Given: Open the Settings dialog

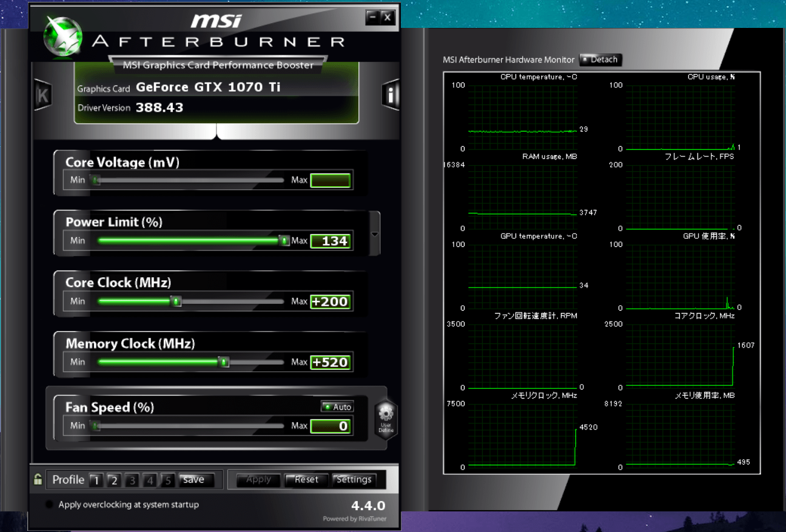Looking at the screenshot, I should 354,480.
